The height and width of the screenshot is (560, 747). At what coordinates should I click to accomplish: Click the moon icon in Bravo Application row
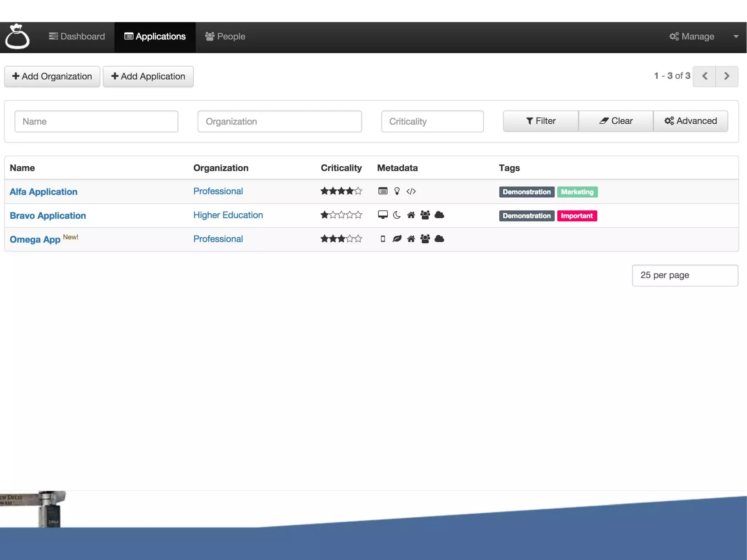(x=397, y=215)
